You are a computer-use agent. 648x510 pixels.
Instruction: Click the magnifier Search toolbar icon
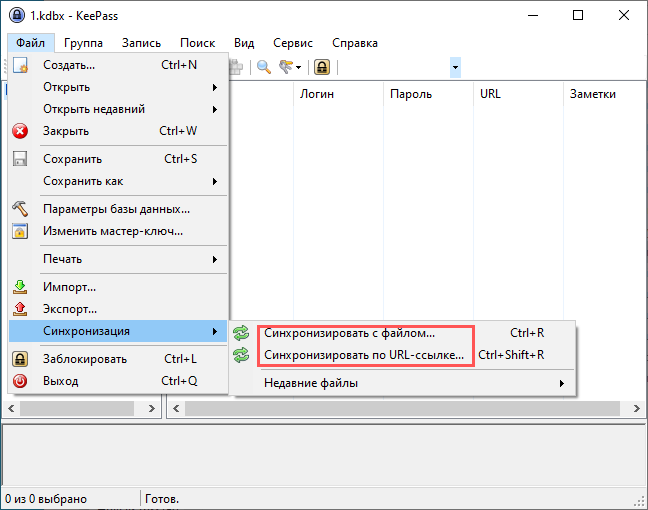(x=264, y=67)
